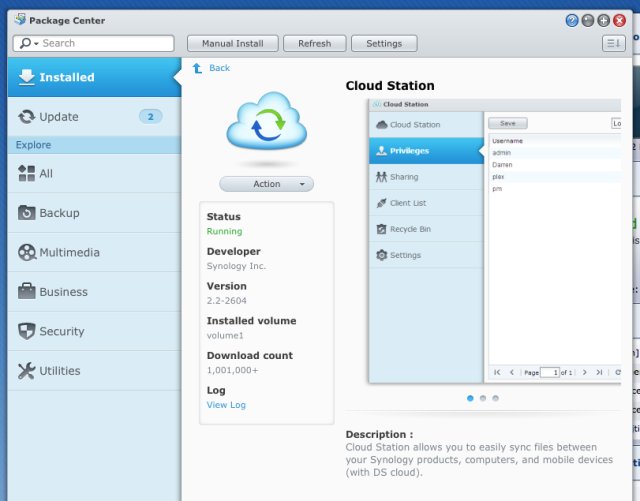The width and height of the screenshot is (640, 501).
Task: Click the Synology Inc. developer text
Action: pos(236,266)
